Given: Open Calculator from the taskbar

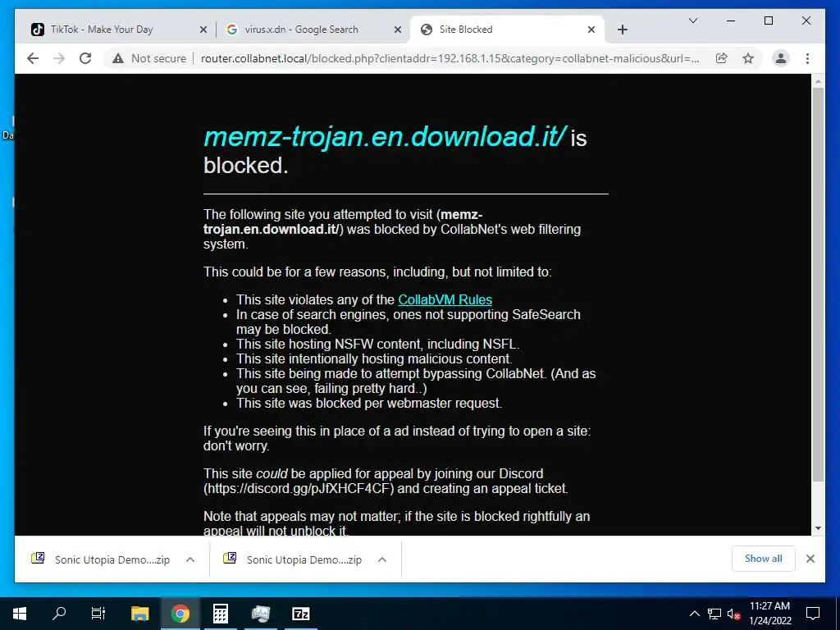Looking at the screenshot, I should pos(220,614).
